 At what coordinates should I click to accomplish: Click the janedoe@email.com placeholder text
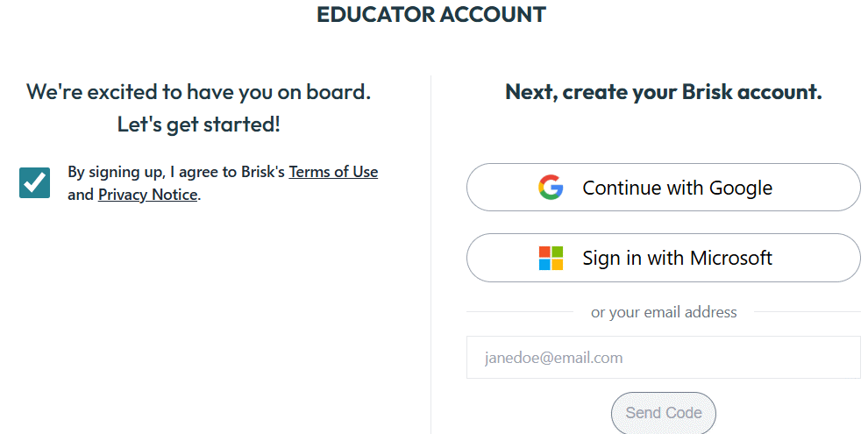(554, 358)
